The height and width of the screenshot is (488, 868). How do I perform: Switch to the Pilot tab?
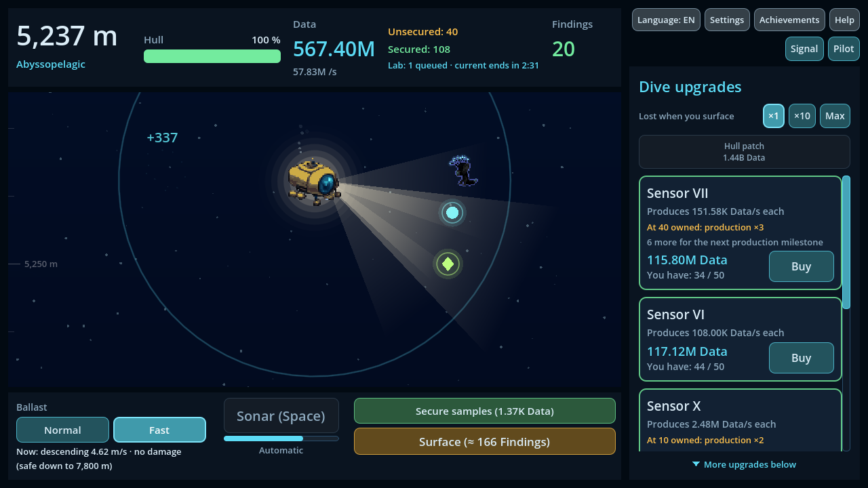click(844, 49)
